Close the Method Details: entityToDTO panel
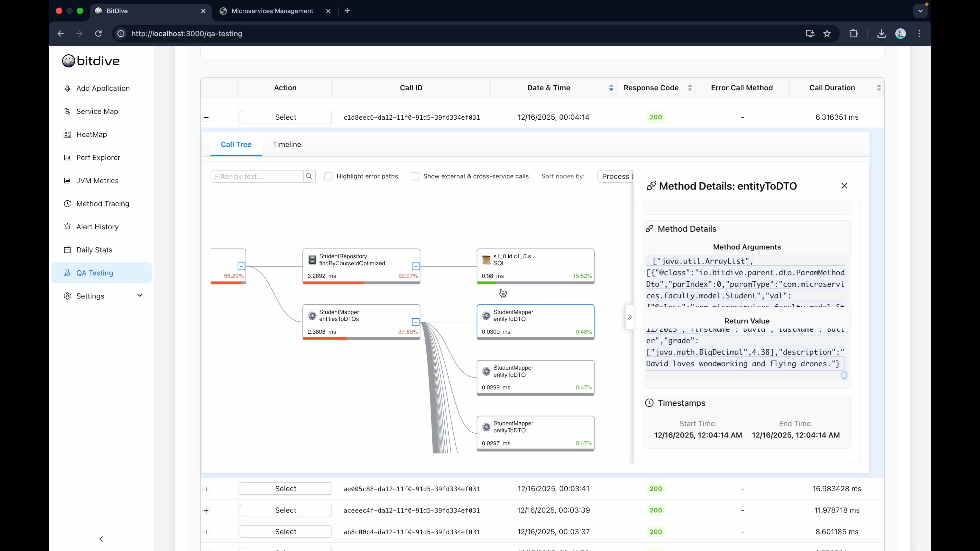The height and width of the screenshot is (551, 980). click(844, 186)
